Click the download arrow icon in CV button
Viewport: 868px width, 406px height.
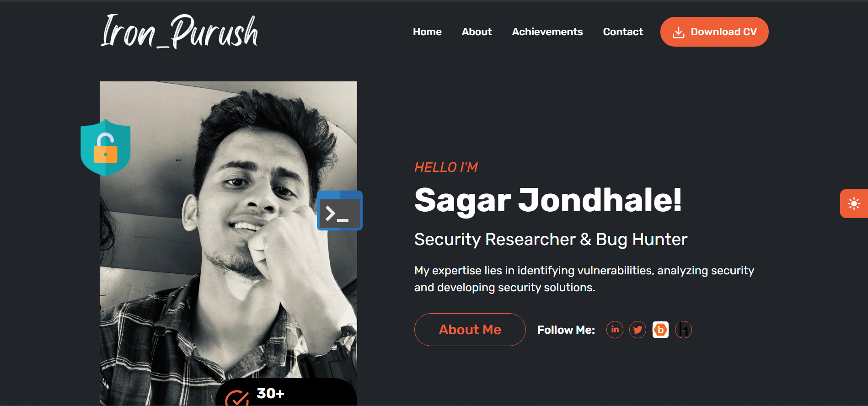pyautogui.click(x=679, y=32)
